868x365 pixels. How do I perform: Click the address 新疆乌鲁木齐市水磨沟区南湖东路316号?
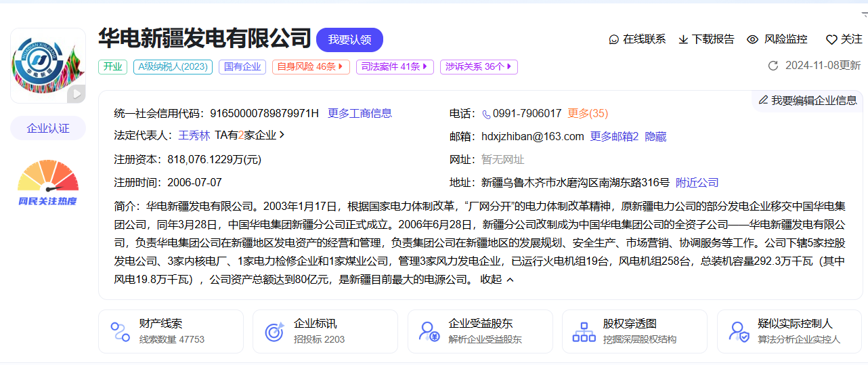[576, 182]
